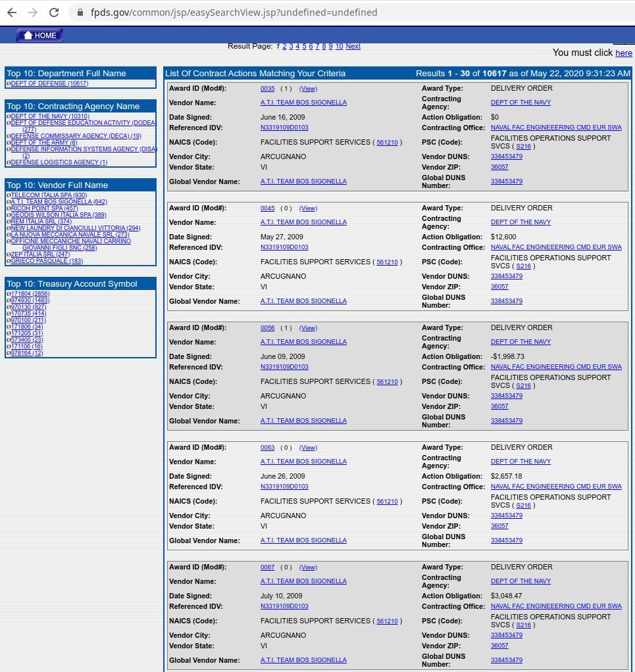This screenshot has width=635, height=672.
Task: Filter by vendor GRIECO PASQUALE (183)
Action: click(47, 260)
